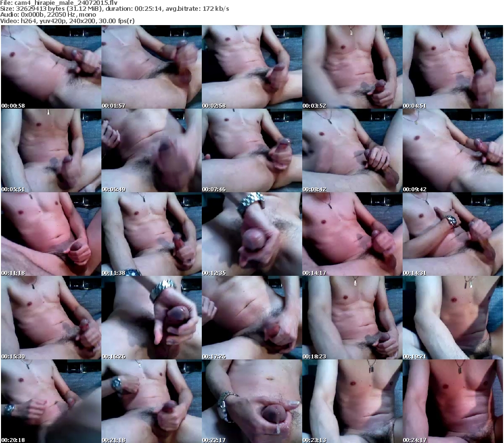Screen dimensions: 504x443
Task: Click the frame stamped 00:03:52
Action: pos(352,67)
